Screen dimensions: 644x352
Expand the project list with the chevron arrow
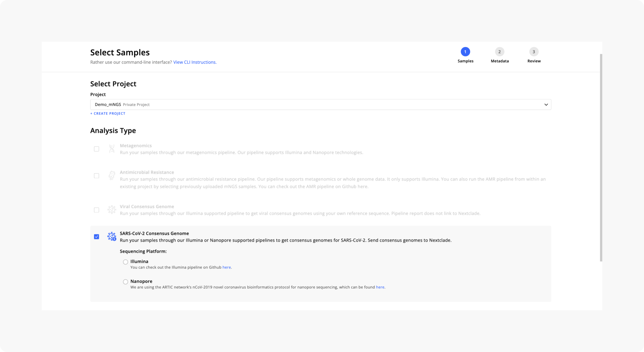546,105
